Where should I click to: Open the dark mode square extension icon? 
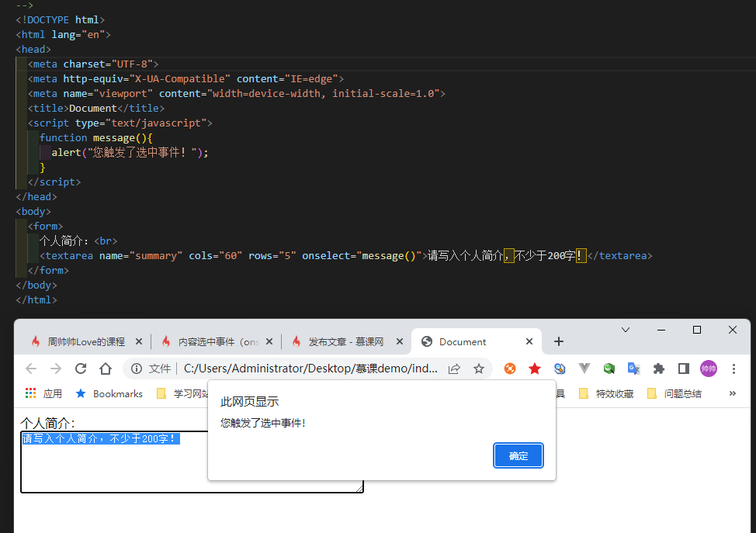point(683,369)
